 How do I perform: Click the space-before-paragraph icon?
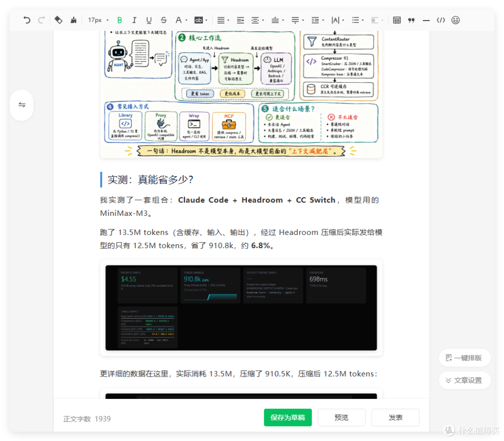click(275, 20)
